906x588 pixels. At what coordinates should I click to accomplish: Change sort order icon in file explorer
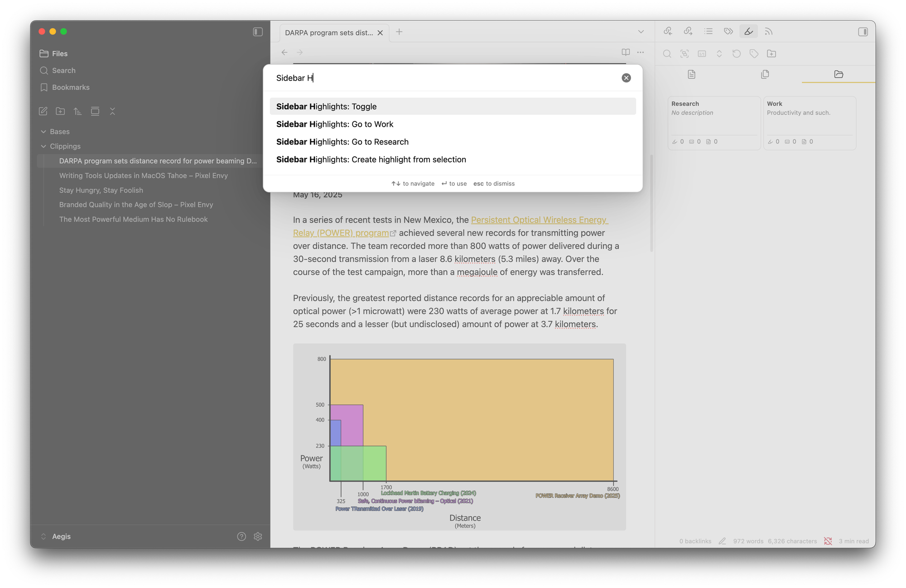[x=77, y=111]
